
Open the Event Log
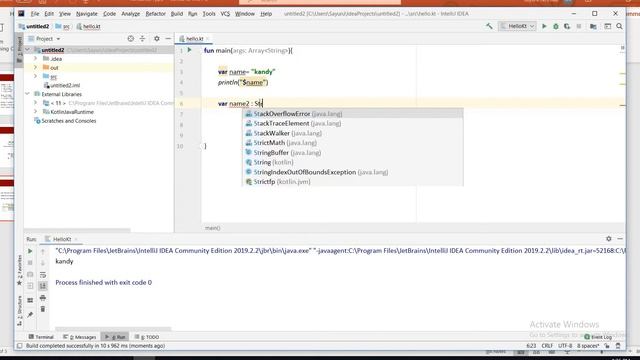point(598,337)
